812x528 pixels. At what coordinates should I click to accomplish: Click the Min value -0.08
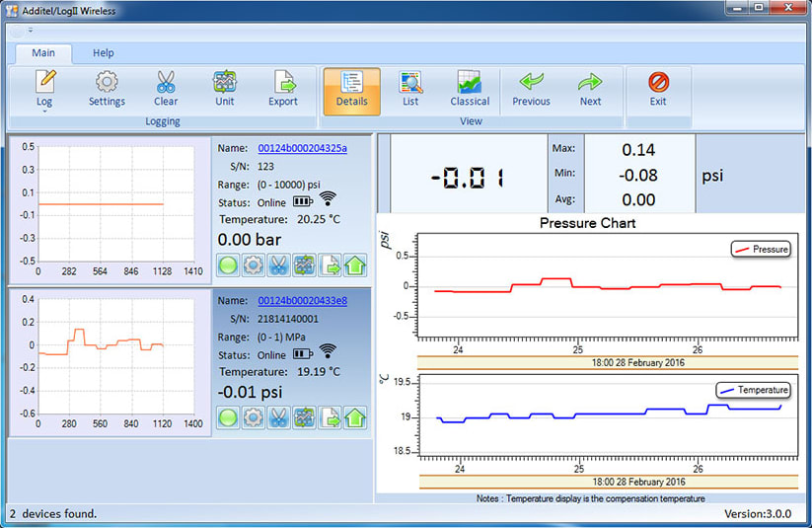click(x=638, y=175)
